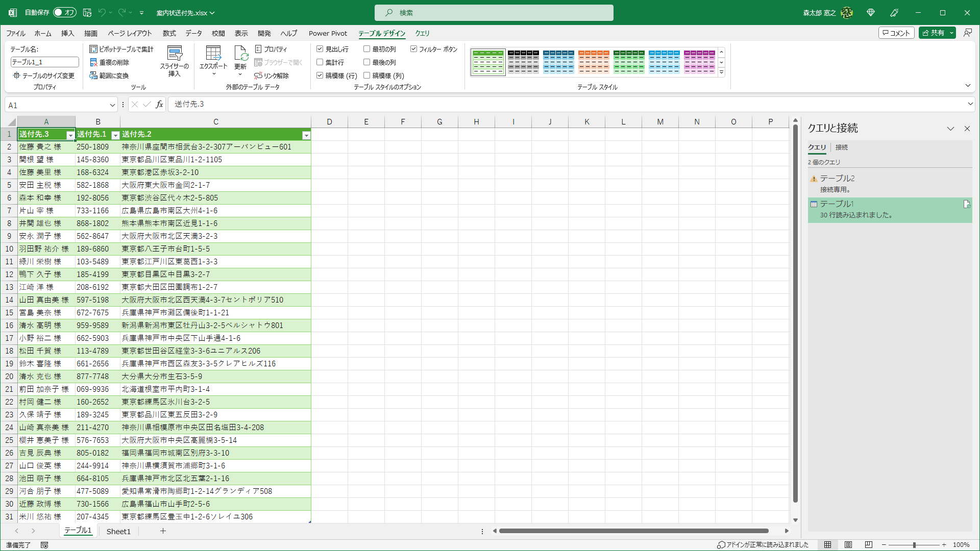Click the Unlink table icon

[x=258, y=76]
